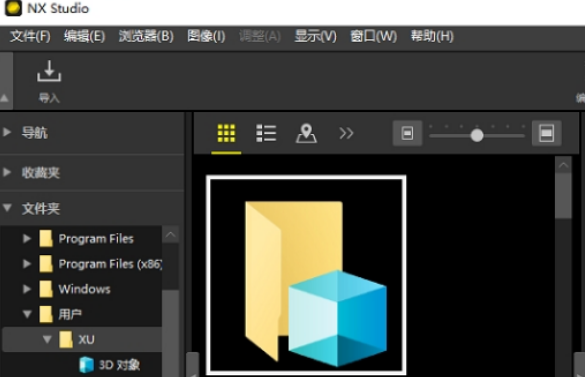Viewport: 585px width, 377px height.
Task: Collapse the 用户 folder arrow
Action: [27, 314]
